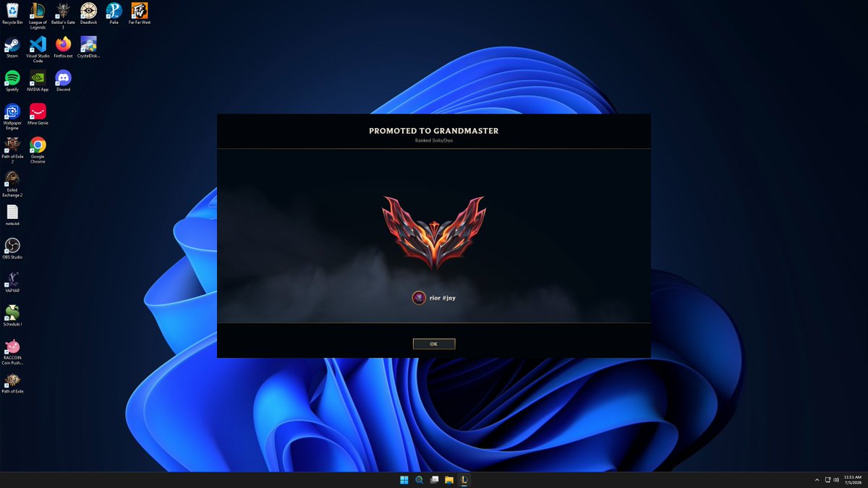Select the Firefox.exe desktop shortcut
Image resolution: width=868 pixels, height=488 pixels.
click(63, 47)
